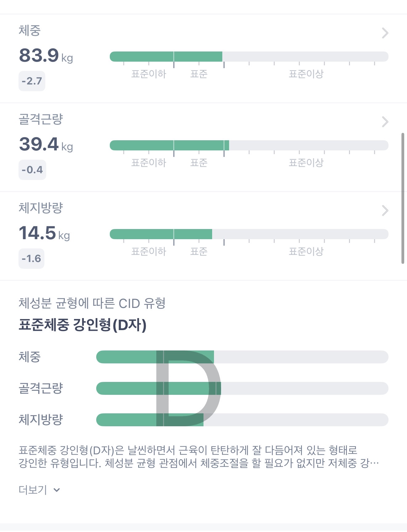Open the 골격근량 detail chevron arrow
407x532 pixels.
click(x=385, y=122)
